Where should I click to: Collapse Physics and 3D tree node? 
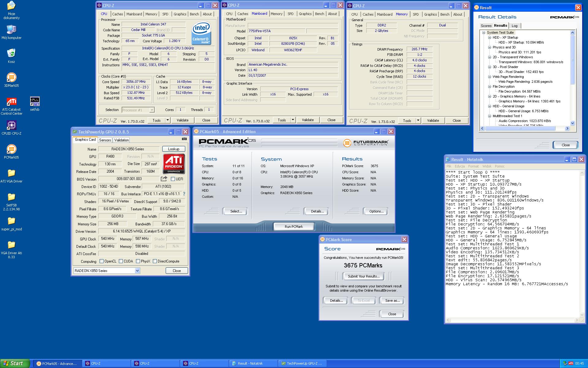pyautogui.click(x=490, y=47)
